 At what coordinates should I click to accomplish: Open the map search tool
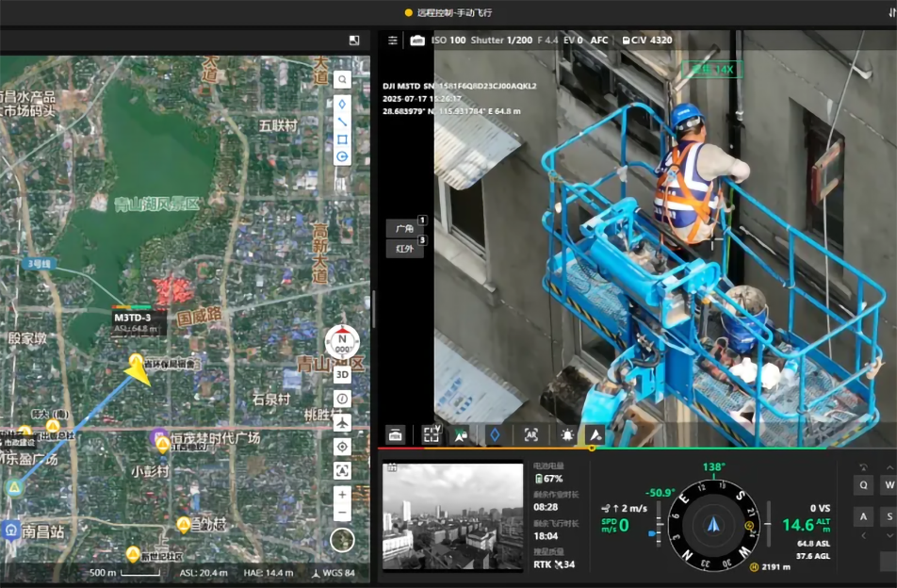tap(342, 80)
